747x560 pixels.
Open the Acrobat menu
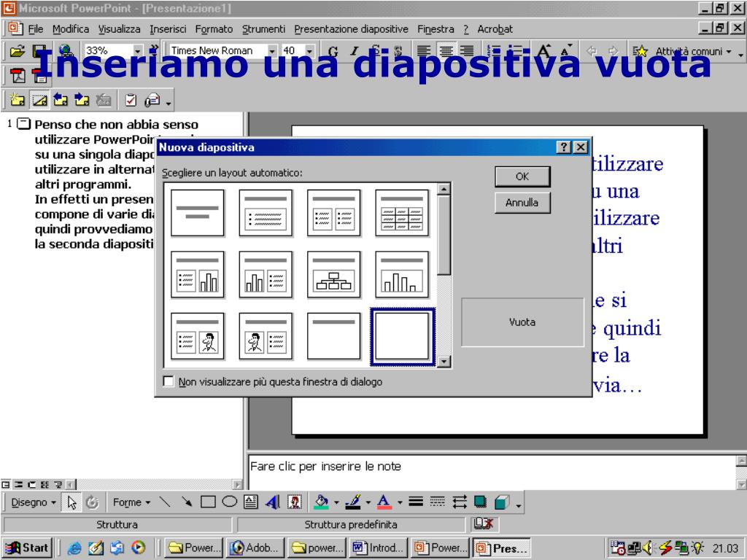[x=495, y=29]
